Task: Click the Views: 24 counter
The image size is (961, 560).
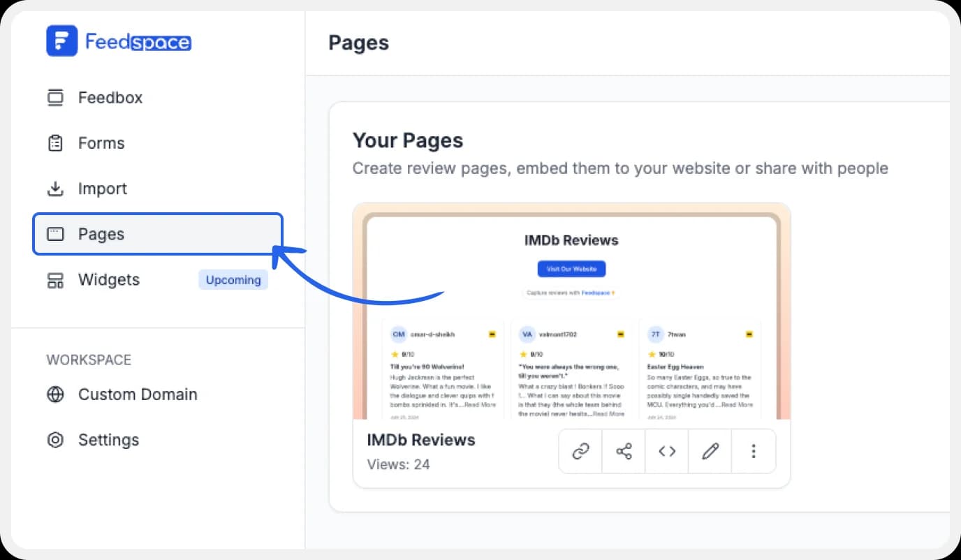Action: coord(399,464)
